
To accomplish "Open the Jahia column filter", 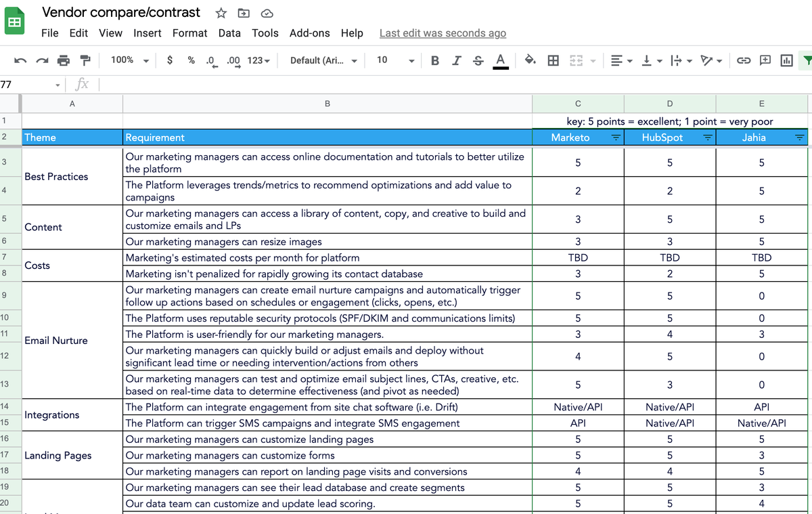I will (x=799, y=137).
